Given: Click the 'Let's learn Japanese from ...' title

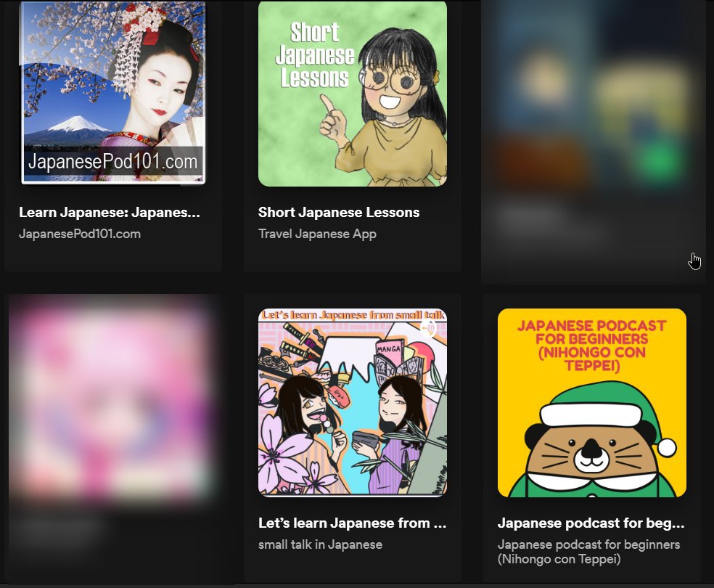Looking at the screenshot, I should [x=352, y=523].
